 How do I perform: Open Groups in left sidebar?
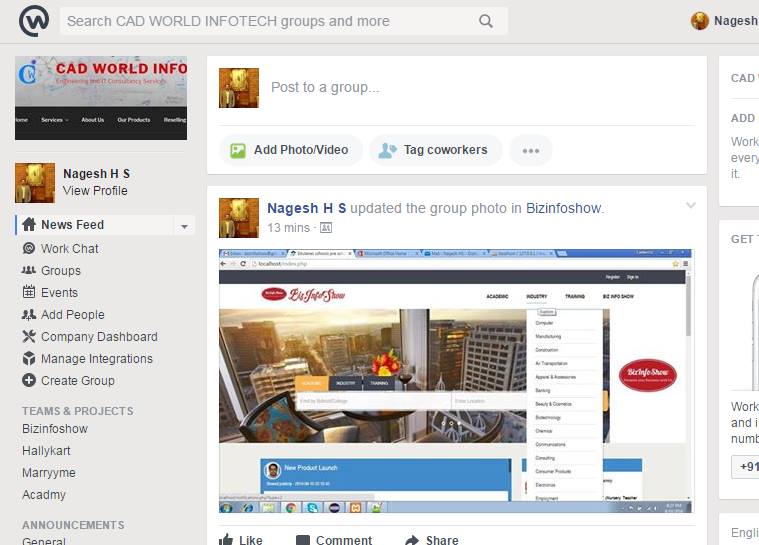60,270
